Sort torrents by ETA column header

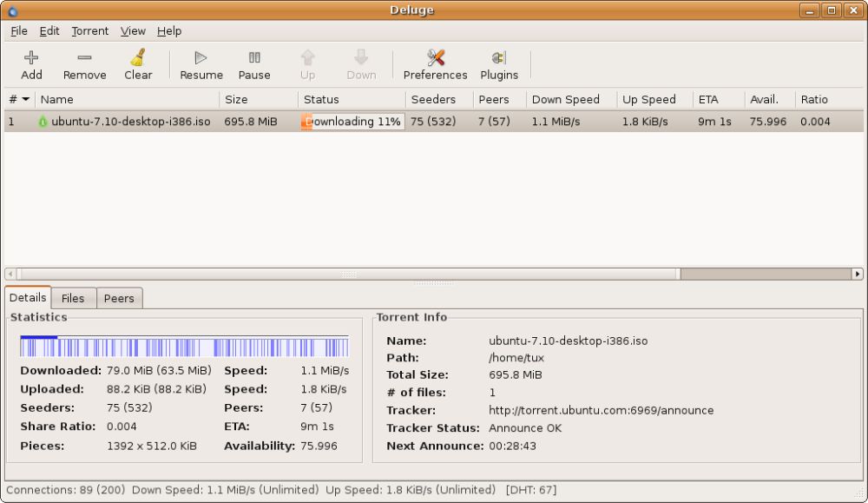coord(719,99)
